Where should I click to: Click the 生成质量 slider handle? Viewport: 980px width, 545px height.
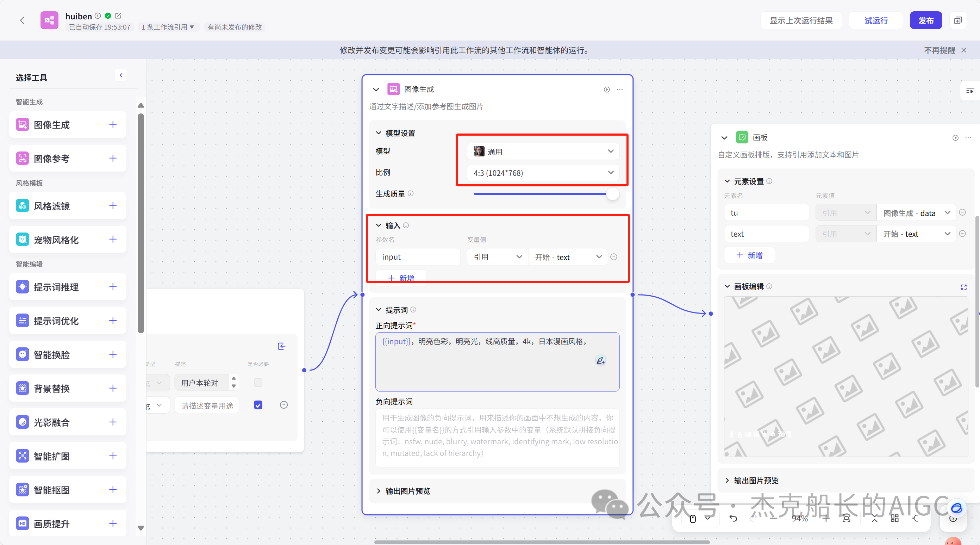pyautogui.click(x=612, y=194)
